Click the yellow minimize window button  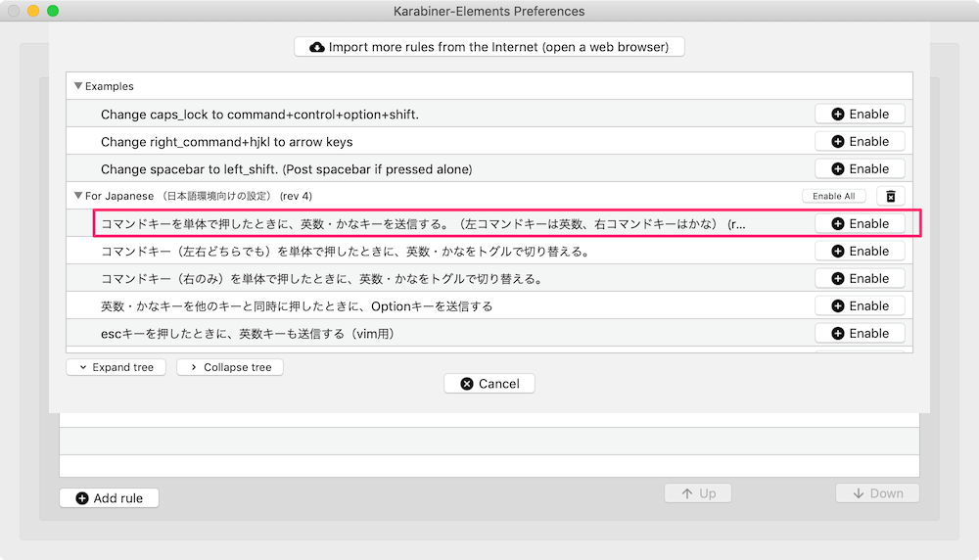pos(33,11)
